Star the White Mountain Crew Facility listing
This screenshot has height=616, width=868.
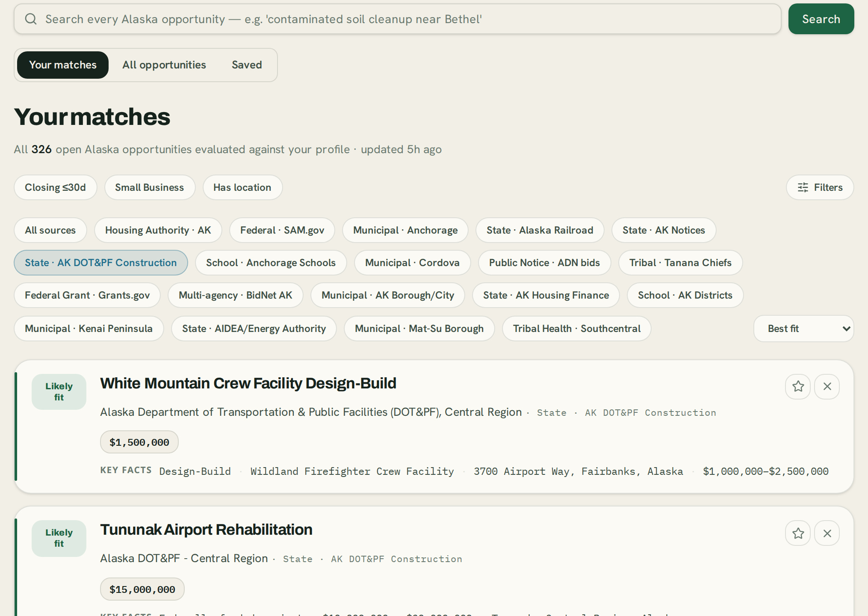tap(798, 387)
